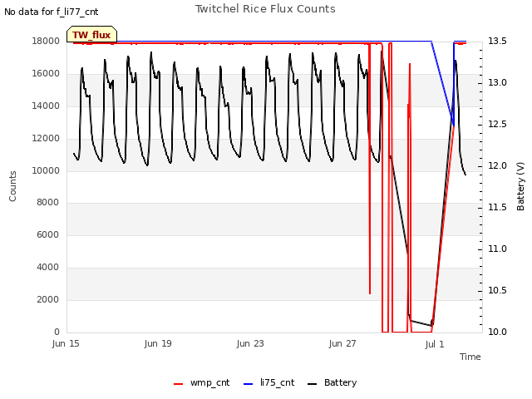Click the Jun 27 x-axis label
Image resolution: width=532 pixels, height=399 pixels.
(342, 343)
